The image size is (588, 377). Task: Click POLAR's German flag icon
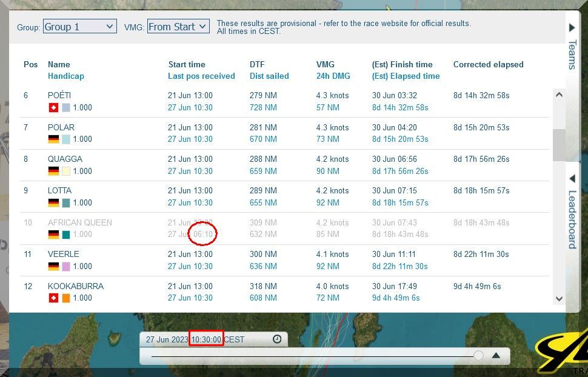[53, 139]
